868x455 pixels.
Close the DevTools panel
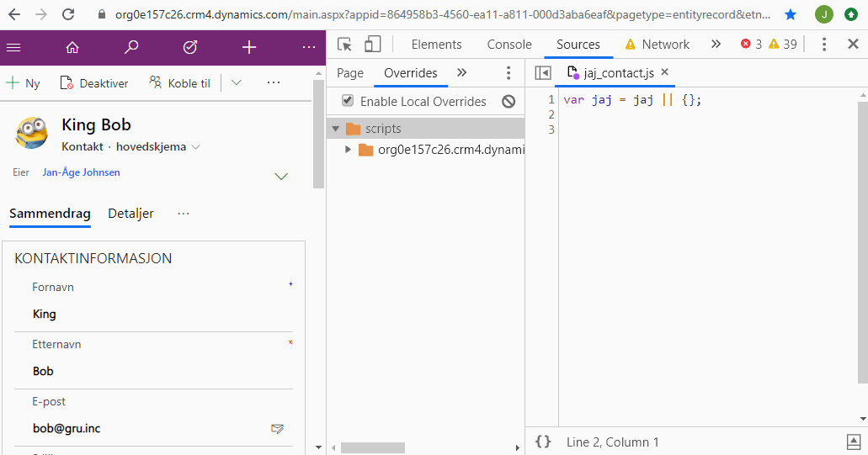pyautogui.click(x=853, y=45)
